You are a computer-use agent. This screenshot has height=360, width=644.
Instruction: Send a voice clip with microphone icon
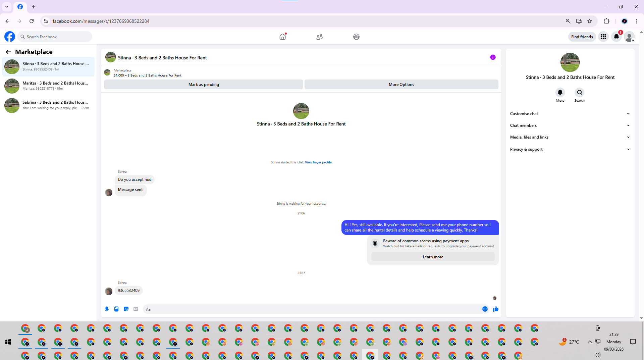(107, 309)
